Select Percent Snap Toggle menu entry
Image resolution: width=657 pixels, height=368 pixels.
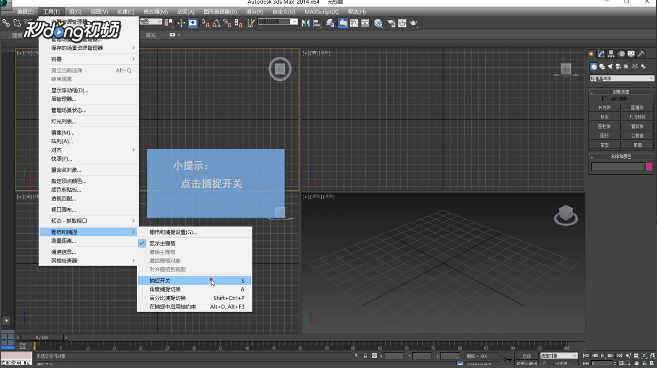point(194,298)
